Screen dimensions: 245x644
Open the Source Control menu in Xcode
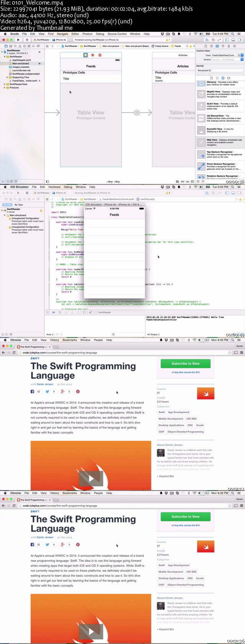pos(117,34)
